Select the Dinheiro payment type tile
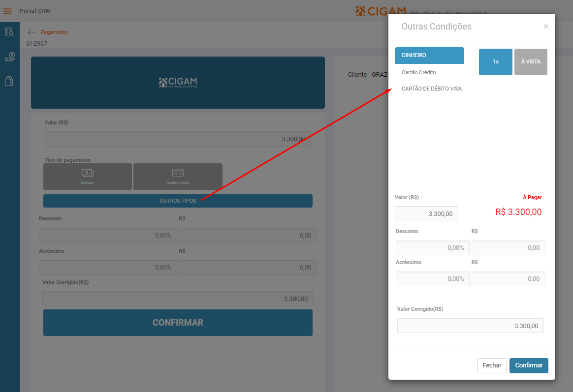Image resolution: width=573 pixels, height=392 pixels. coord(88,177)
